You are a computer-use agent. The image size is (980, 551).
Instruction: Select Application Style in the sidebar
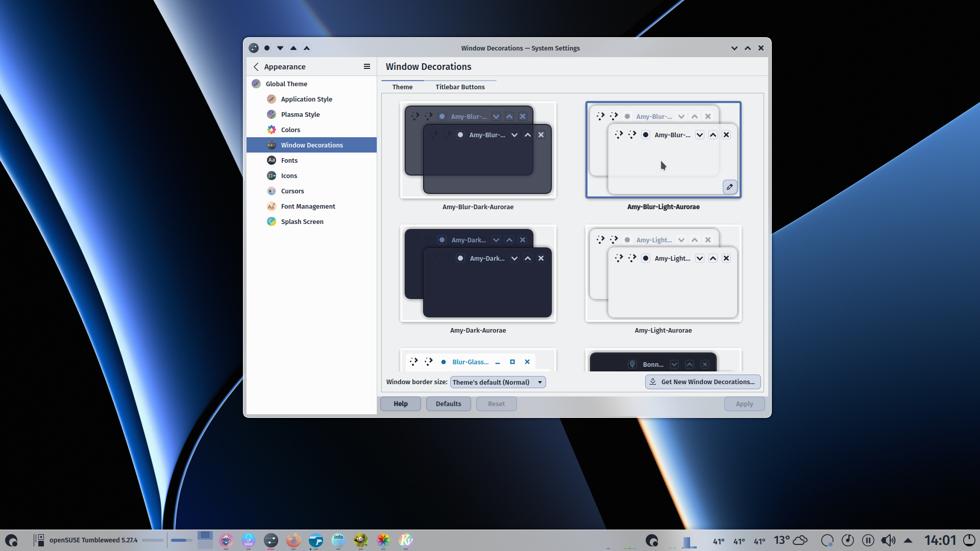tap(311, 99)
